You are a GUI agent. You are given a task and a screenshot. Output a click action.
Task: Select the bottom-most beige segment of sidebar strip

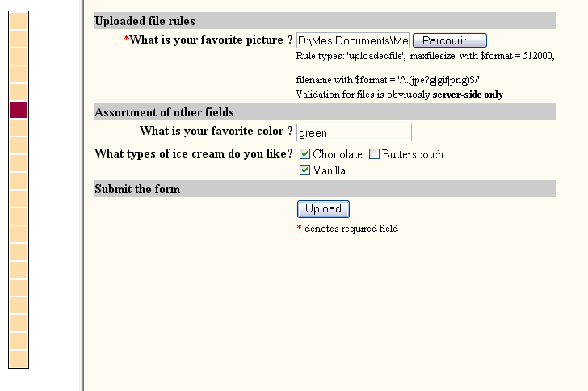coord(19,359)
